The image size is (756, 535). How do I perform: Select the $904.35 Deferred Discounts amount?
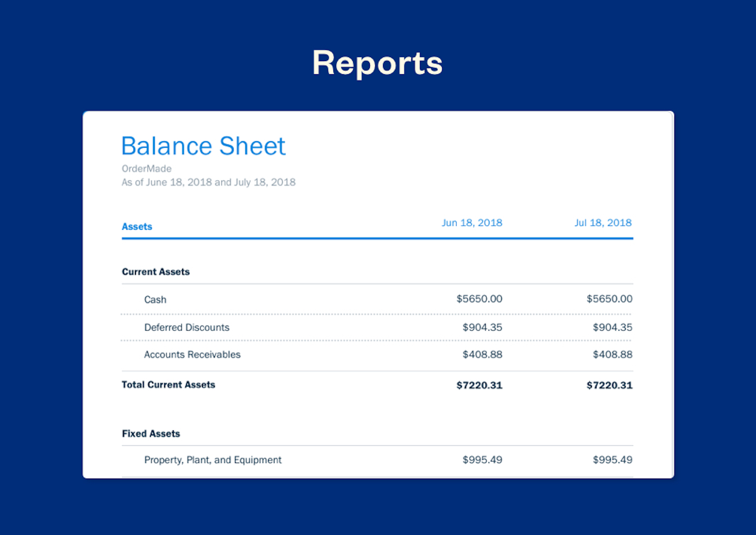[482, 327]
